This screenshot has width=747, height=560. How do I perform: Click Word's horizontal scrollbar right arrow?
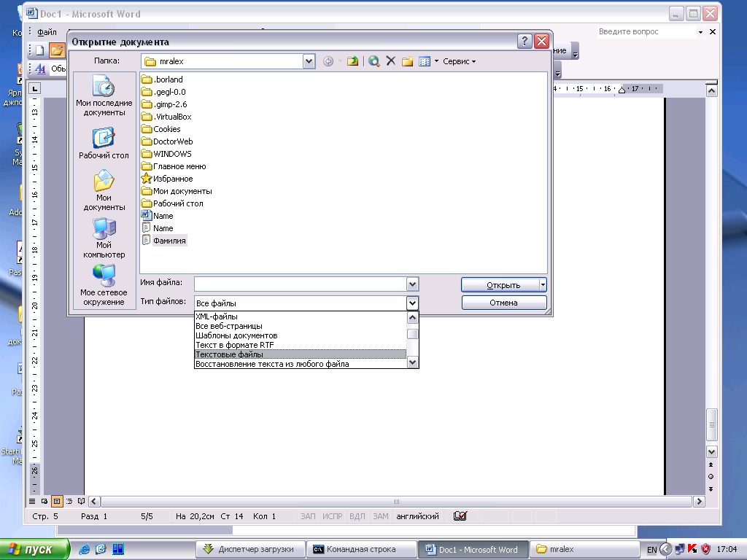[x=699, y=502]
